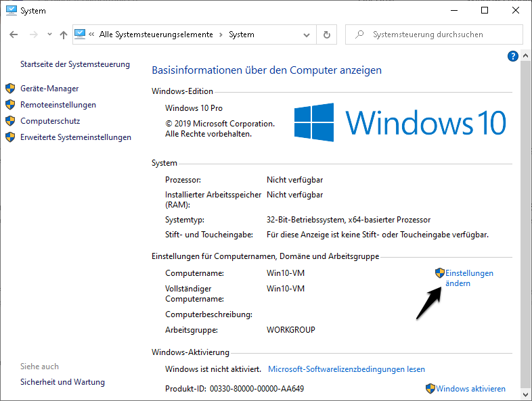Click the shield icon beside Einstellungen ändern
This screenshot has width=532, height=401.
pos(440,273)
